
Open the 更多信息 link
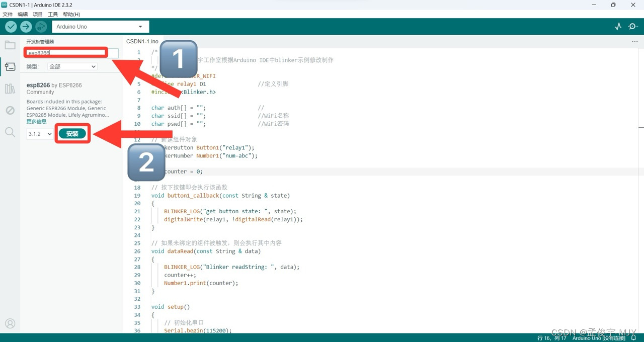pyautogui.click(x=37, y=122)
